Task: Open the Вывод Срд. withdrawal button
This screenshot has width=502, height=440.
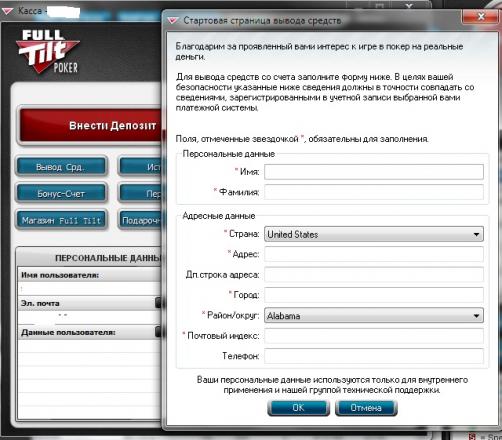Action: 61,166
